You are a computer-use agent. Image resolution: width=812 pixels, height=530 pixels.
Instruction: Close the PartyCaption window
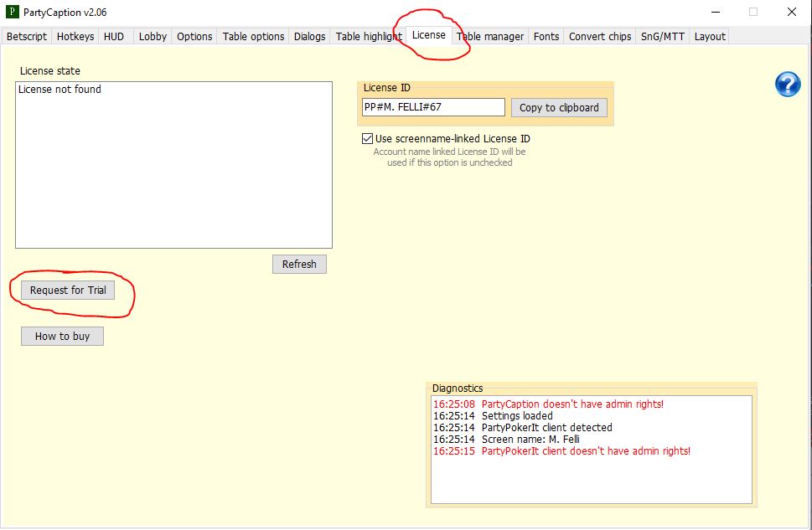point(792,12)
